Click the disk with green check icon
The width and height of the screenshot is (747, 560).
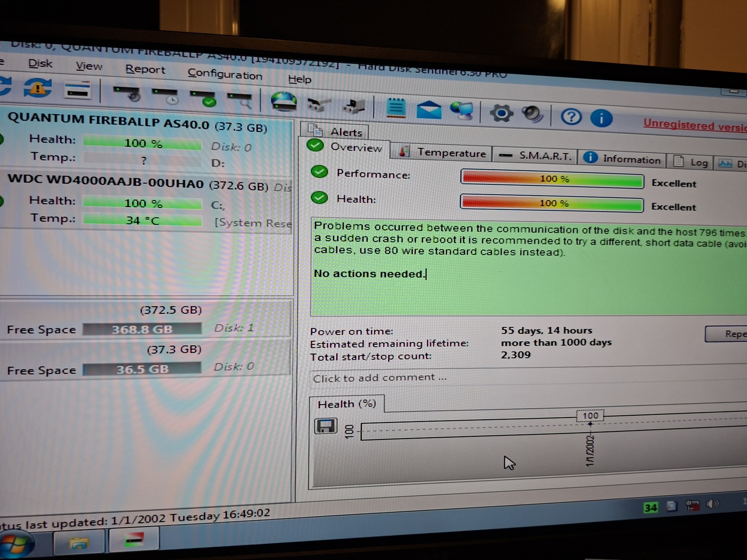tap(203, 98)
